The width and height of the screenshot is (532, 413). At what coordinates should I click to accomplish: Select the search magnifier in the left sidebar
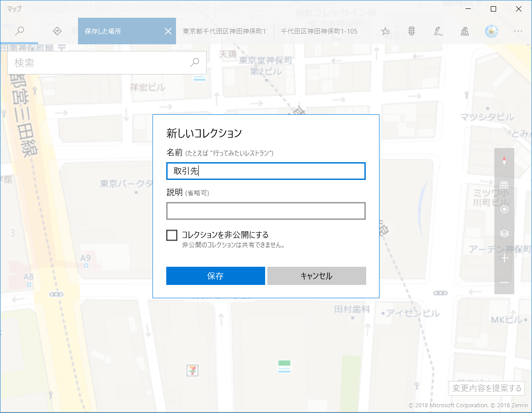[20, 31]
